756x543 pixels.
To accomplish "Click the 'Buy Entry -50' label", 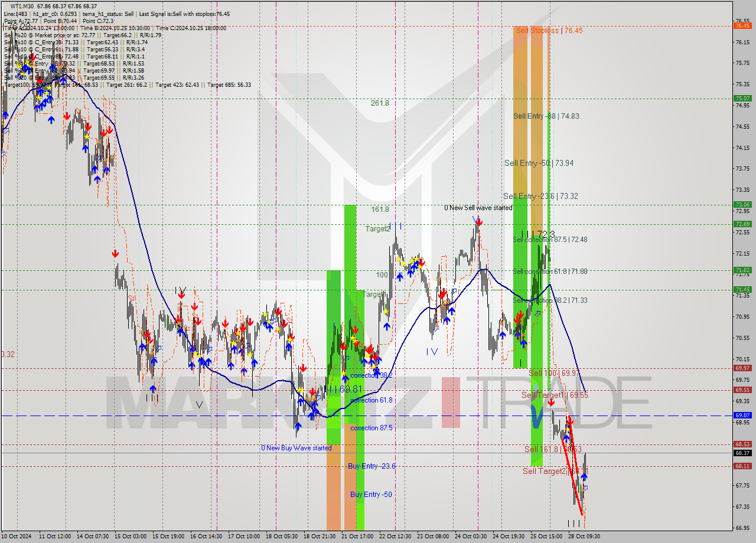I will pos(371,495).
